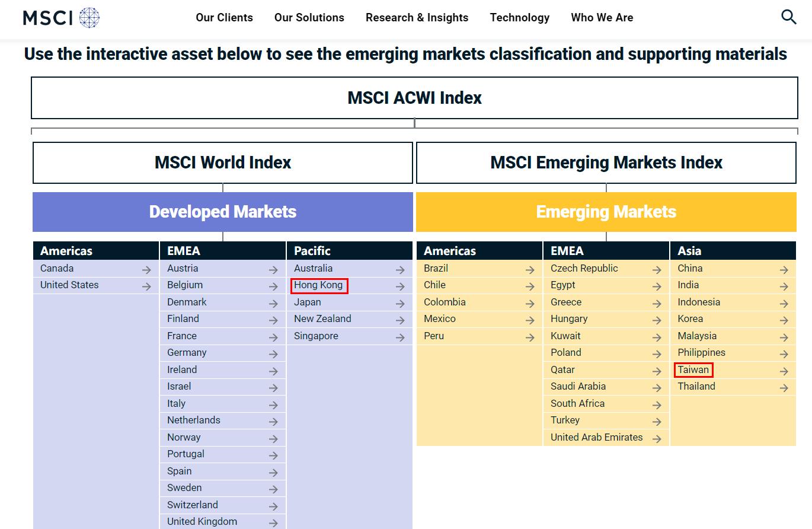Click the arrow next to United Arab Emirates
This screenshot has width=812, height=529.
pos(656,438)
